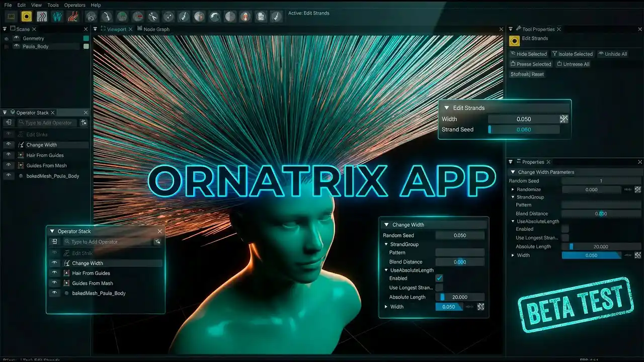This screenshot has width=644, height=362.
Task: Click the Unhide All button
Action: click(x=612, y=54)
